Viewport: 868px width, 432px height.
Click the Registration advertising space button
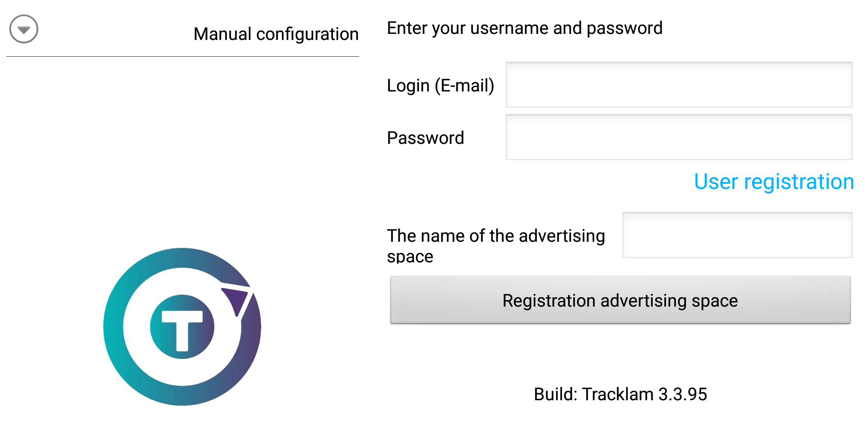tap(620, 300)
